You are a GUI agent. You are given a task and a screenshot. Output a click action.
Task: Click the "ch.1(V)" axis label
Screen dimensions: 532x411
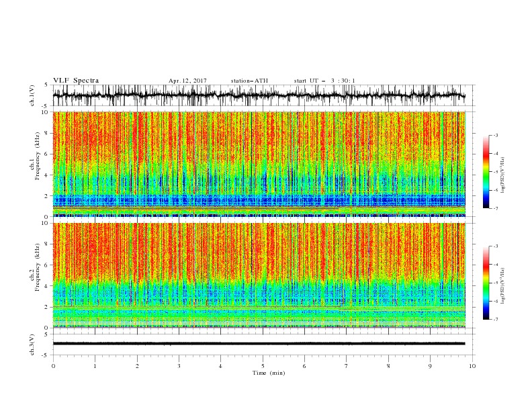click(32, 95)
